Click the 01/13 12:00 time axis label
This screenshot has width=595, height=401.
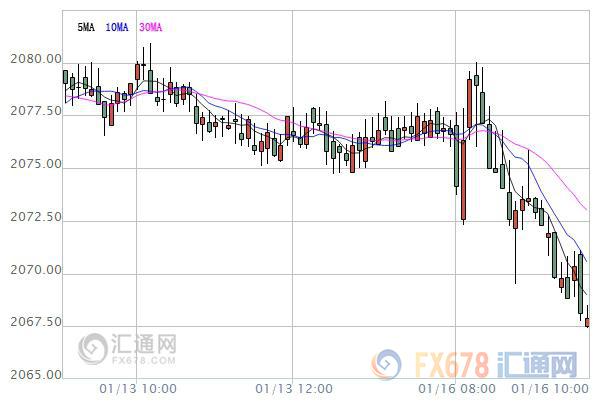pos(294,389)
